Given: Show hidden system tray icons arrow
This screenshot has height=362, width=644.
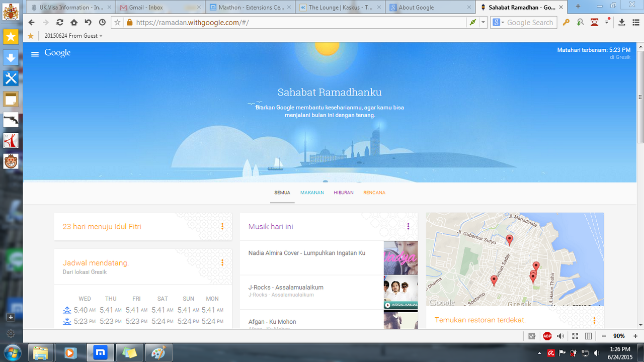Looking at the screenshot, I should 540,352.
